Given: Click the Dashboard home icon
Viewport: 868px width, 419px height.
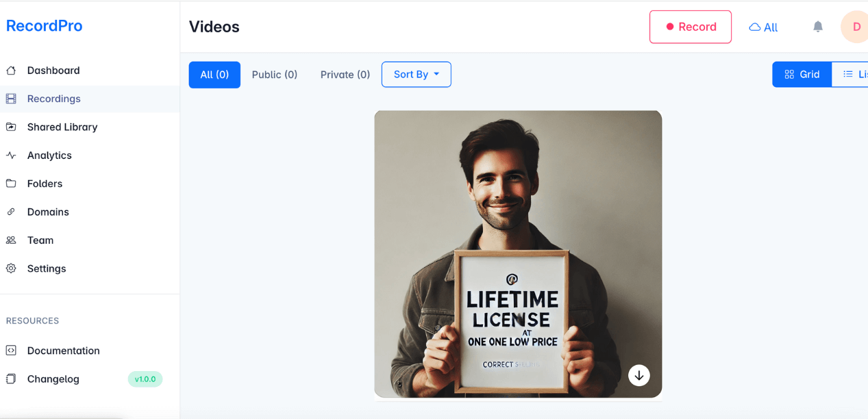Looking at the screenshot, I should (11, 71).
